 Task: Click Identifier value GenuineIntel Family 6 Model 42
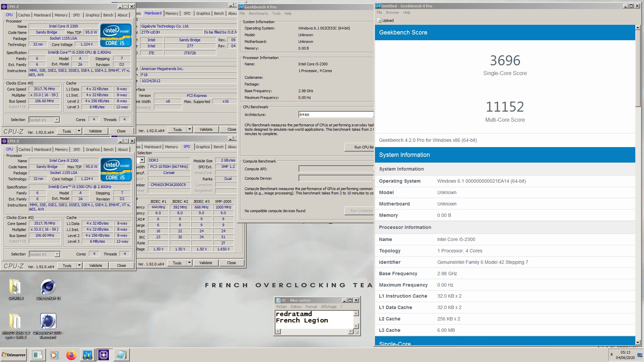pos(483,262)
